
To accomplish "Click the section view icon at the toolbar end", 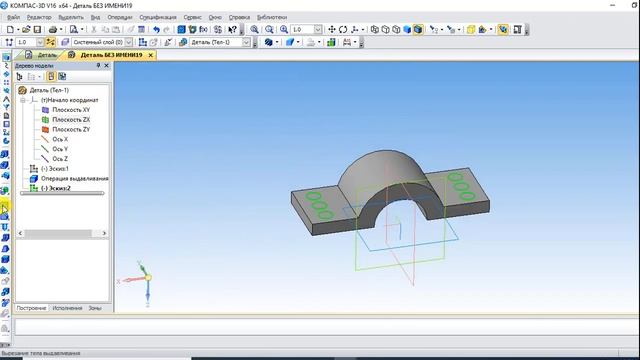I will pos(518,29).
